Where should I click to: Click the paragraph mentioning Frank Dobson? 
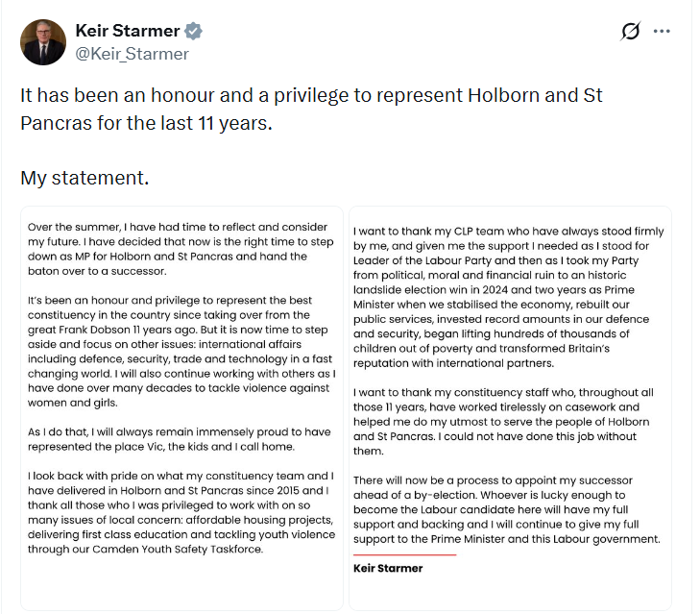pos(181,352)
